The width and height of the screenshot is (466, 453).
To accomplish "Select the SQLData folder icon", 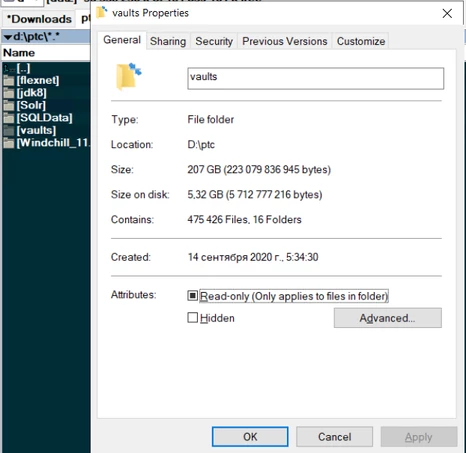I will (x=9, y=118).
